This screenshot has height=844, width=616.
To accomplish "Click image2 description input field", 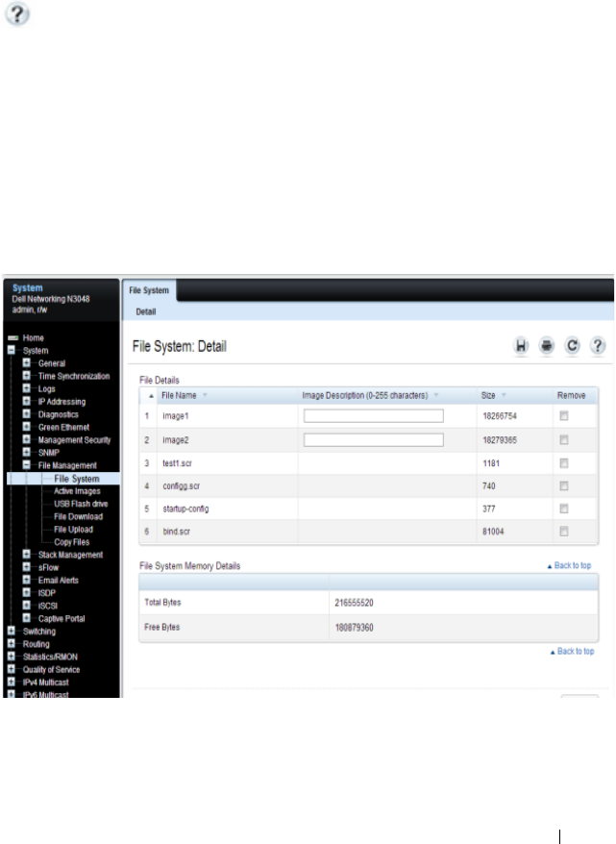I will (374, 440).
